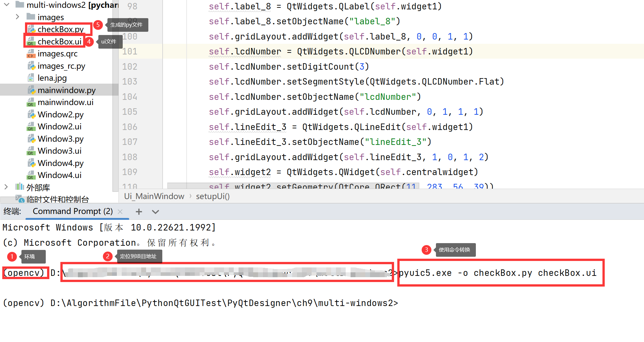Click the pyuic5.exe command text in terminal
Screen dimensions: 644x342
(x=498, y=273)
